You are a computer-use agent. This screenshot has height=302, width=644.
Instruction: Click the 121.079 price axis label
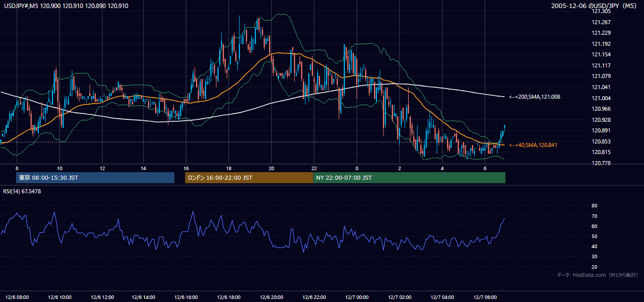[x=601, y=76]
